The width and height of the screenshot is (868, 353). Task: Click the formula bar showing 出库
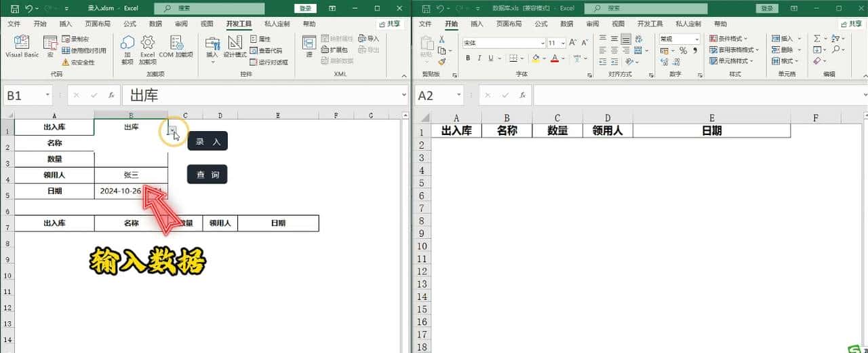click(264, 96)
